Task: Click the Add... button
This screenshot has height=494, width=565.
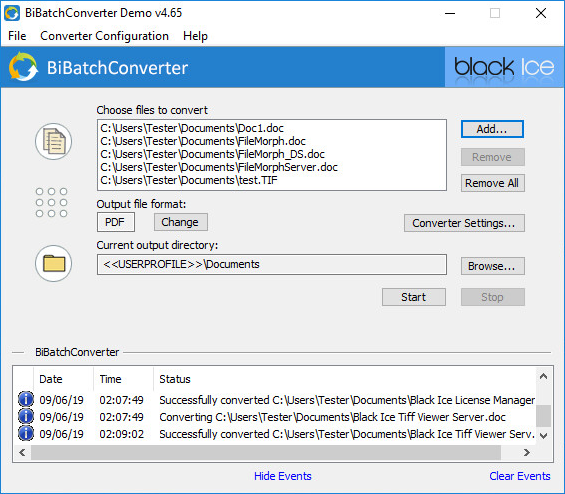Action: click(x=492, y=129)
